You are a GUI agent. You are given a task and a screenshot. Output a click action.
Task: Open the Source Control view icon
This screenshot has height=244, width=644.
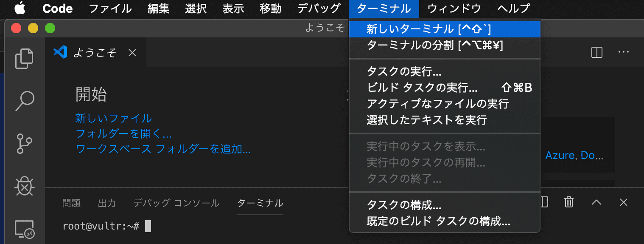click(x=24, y=143)
